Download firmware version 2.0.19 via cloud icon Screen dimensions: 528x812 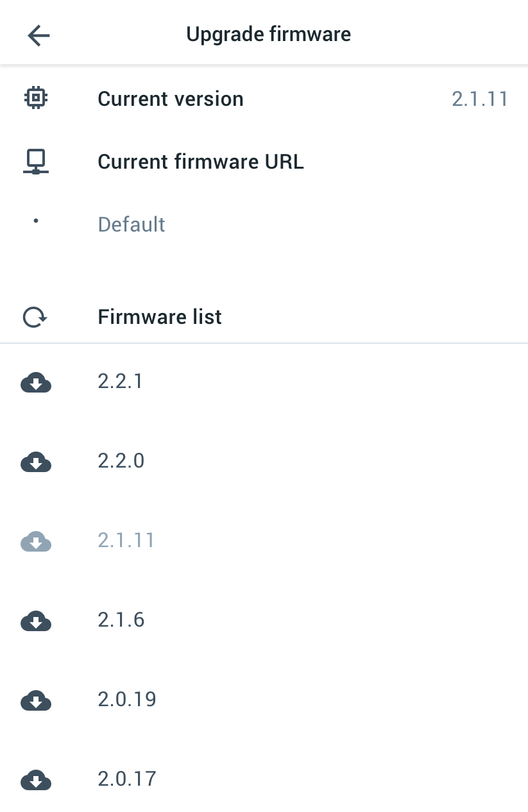point(36,700)
